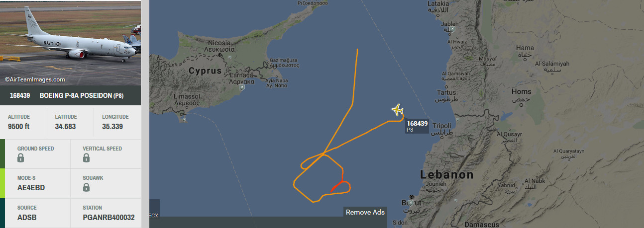Viewport: 644px width, 228px height.
Task: Click the Ground Speed lock icon
Action: click(x=21, y=158)
